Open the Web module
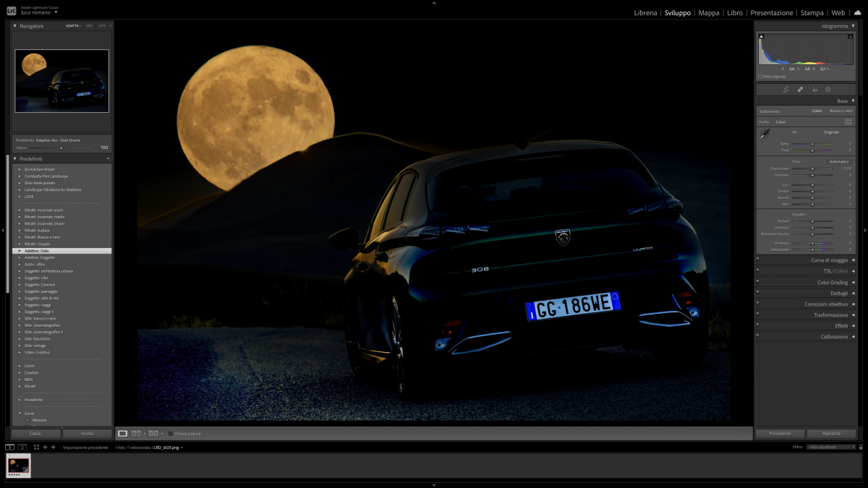This screenshot has width=868, height=488. [838, 13]
